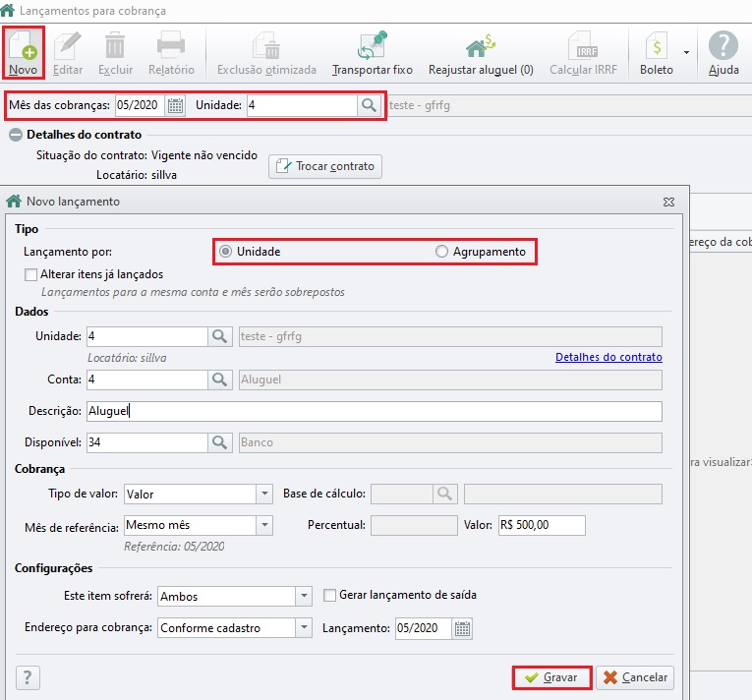Viewport: 752px width, 700px height.
Task: Click Calcular IRRF toolbar icon
Action: click(x=583, y=46)
